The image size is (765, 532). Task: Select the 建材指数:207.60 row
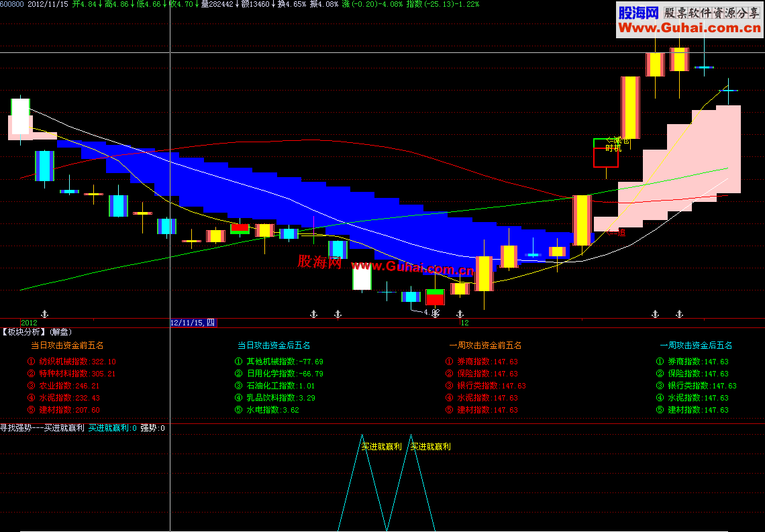(x=64, y=410)
